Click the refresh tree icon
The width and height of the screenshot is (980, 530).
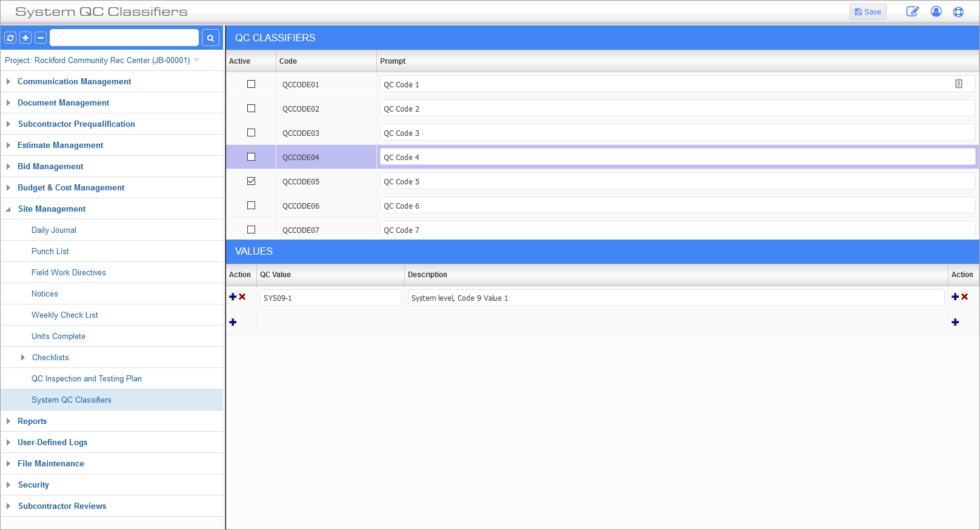pos(10,38)
